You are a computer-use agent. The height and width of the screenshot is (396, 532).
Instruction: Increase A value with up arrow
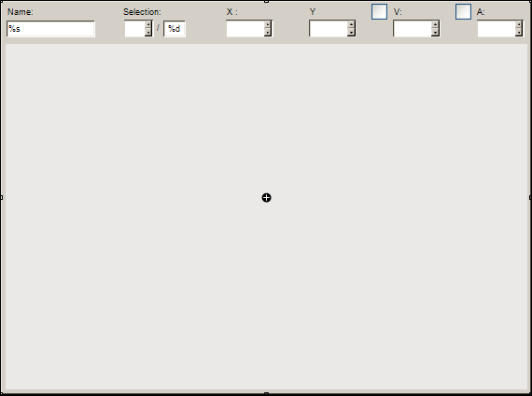pos(518,25)
